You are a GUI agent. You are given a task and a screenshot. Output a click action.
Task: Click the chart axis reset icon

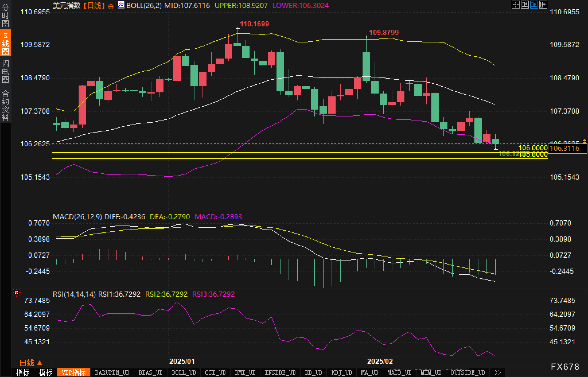(525, 5)
